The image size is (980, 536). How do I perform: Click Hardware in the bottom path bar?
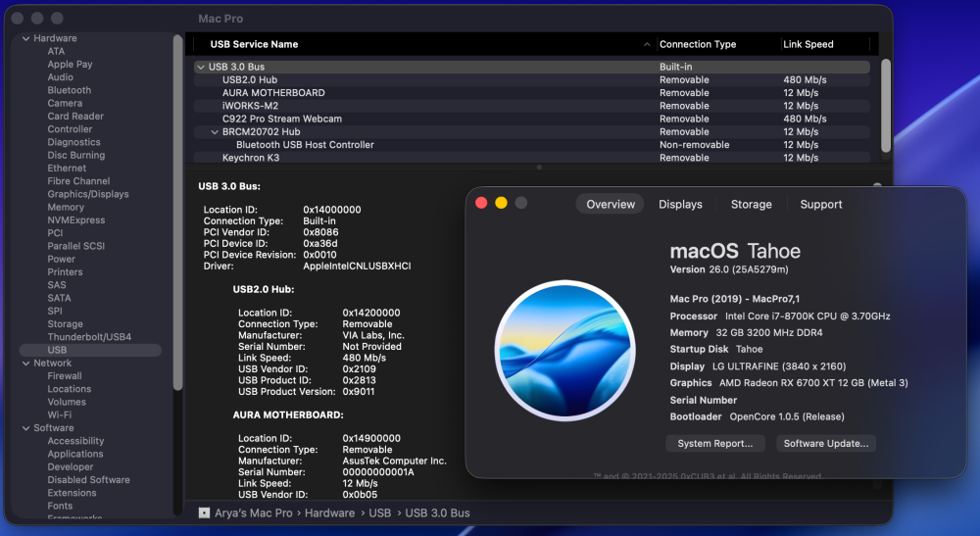[x=329, y=512]
